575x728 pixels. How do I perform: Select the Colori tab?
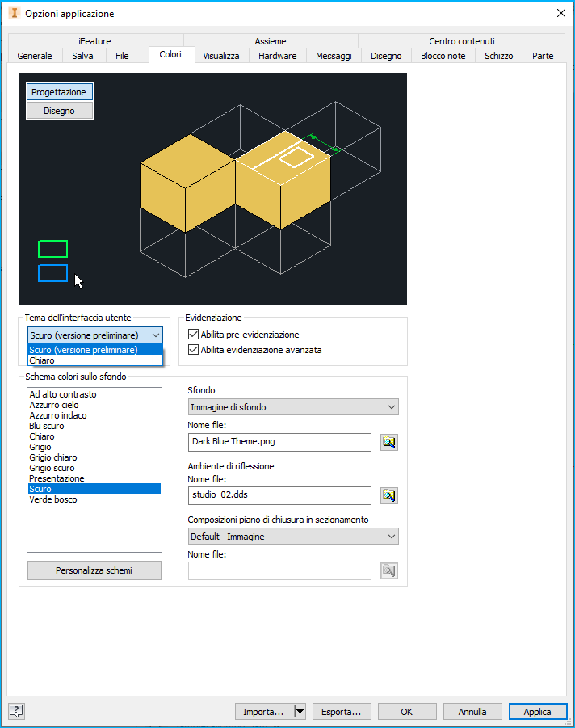[170, 54]
